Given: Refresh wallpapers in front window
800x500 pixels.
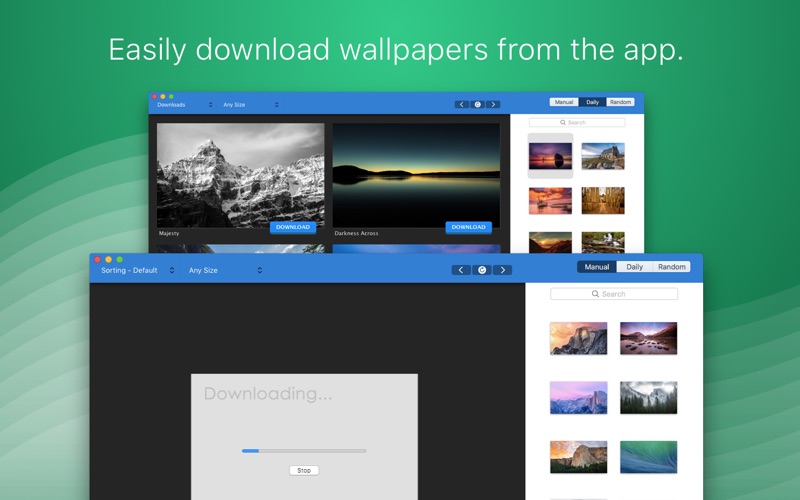Looking at the screenshot, I should pos(482,270).
